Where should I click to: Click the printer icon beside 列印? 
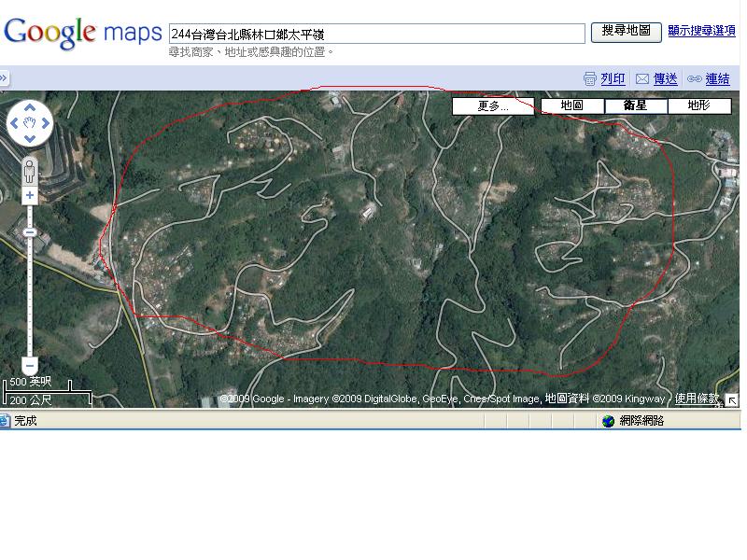point(589,79)
